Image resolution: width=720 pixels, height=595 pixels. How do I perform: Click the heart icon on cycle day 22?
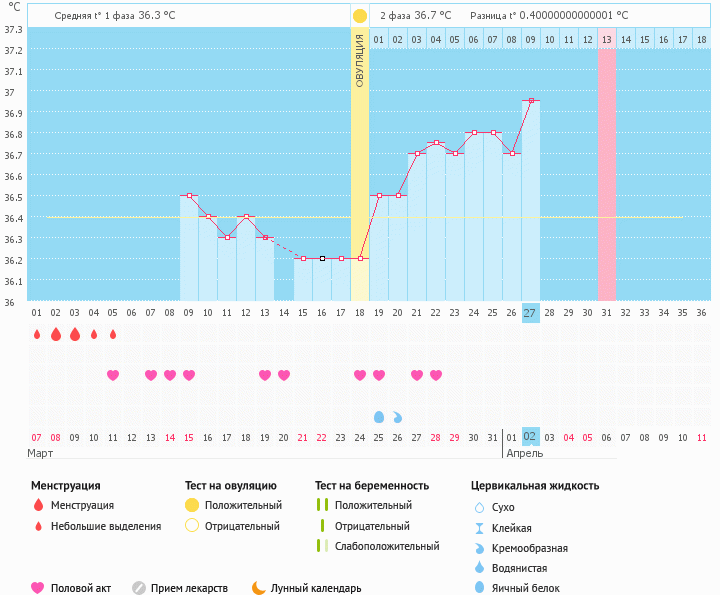[x=435, y=375]
